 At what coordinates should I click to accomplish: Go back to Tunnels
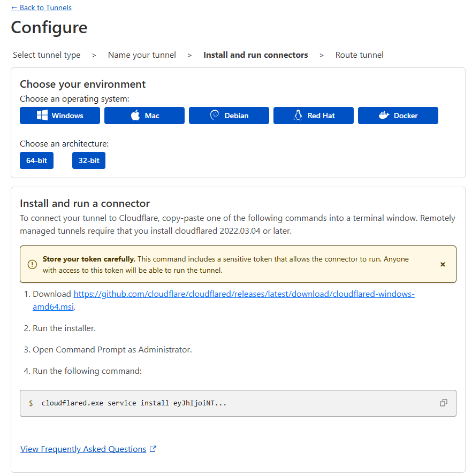coord(41,7)
